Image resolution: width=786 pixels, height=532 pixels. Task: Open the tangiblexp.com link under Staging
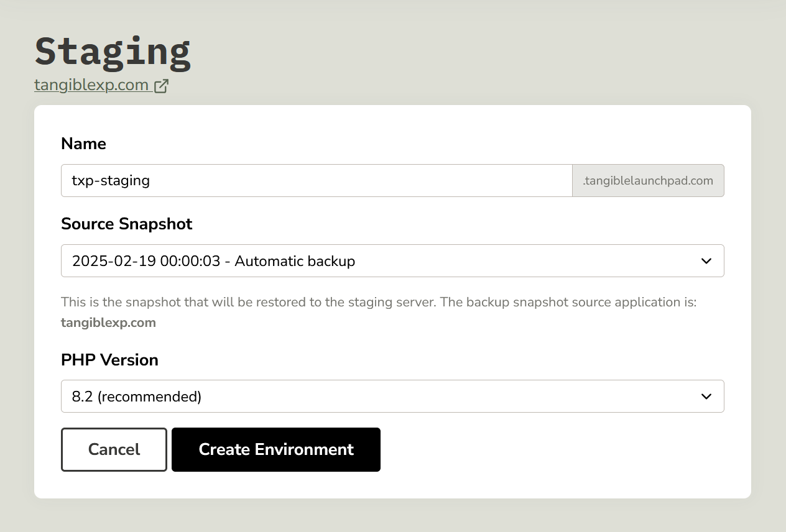coord(92,85)
